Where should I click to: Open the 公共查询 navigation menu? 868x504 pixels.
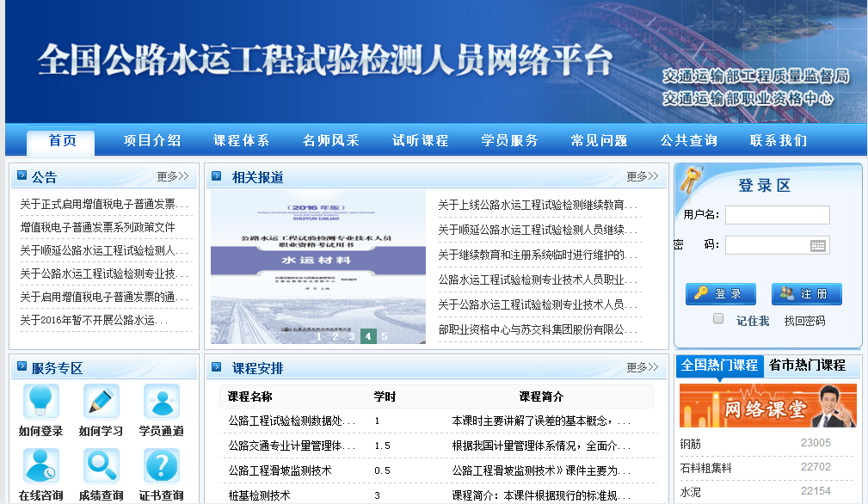688,141
